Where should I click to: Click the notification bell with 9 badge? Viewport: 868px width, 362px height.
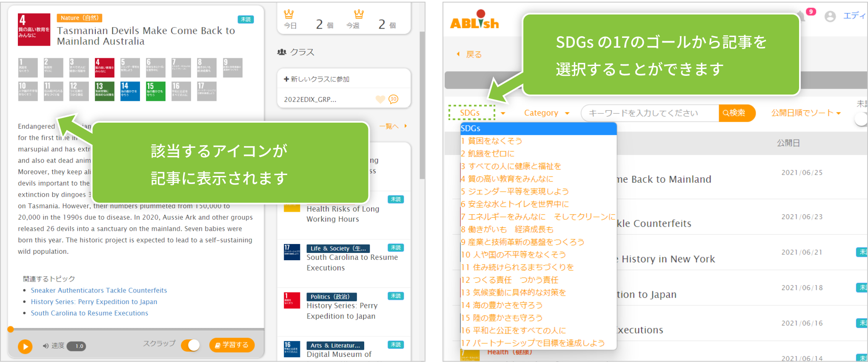[805, 14]
